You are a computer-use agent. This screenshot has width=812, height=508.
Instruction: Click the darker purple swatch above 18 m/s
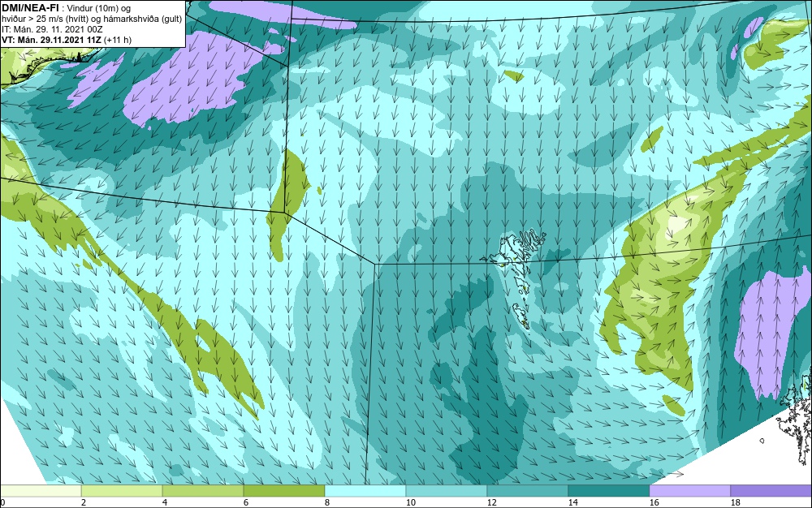click(x=771, y=490)
